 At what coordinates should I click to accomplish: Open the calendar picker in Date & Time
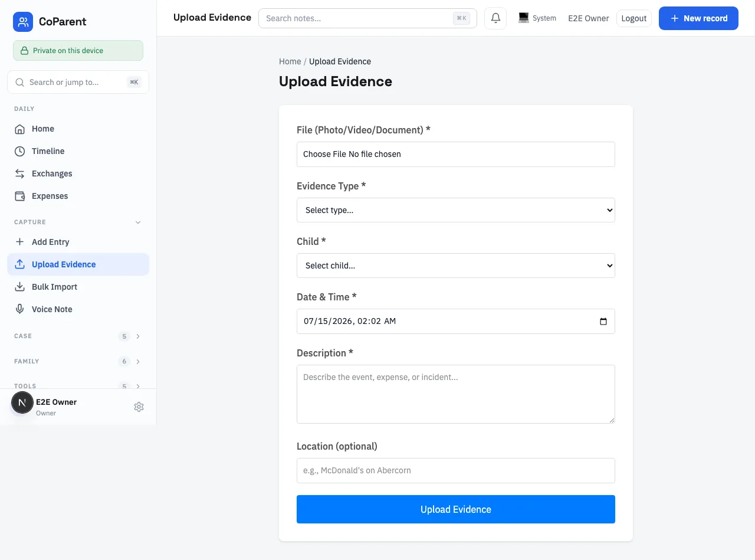pos(603,322)
